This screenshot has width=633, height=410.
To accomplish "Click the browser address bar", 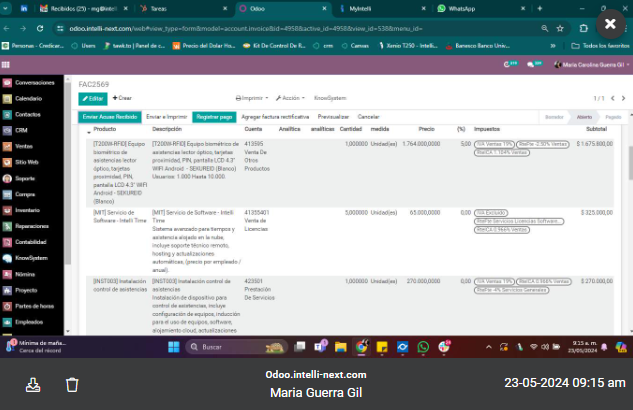I will click(x=301, y=29).
